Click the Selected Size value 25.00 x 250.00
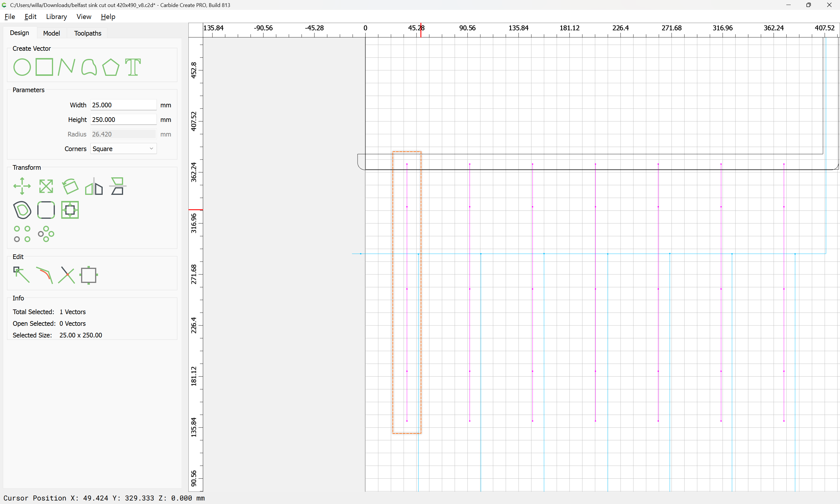 click(81, 335)
